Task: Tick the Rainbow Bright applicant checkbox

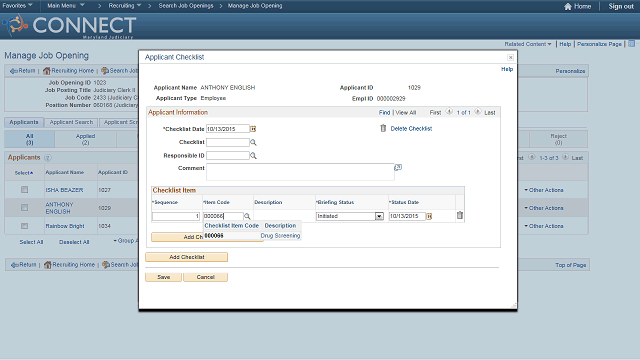Action: click(x=24, y=226)
